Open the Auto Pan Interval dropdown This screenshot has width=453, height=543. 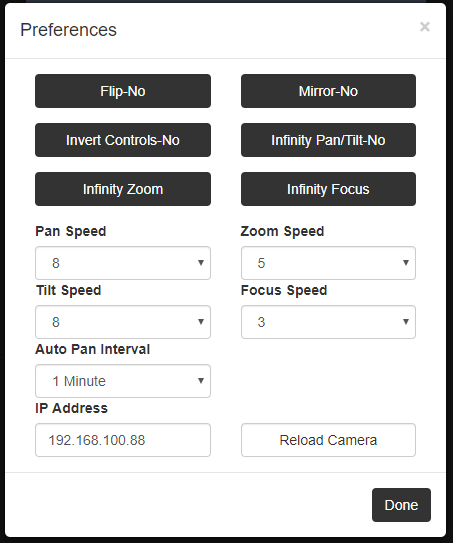coord(123,381)
